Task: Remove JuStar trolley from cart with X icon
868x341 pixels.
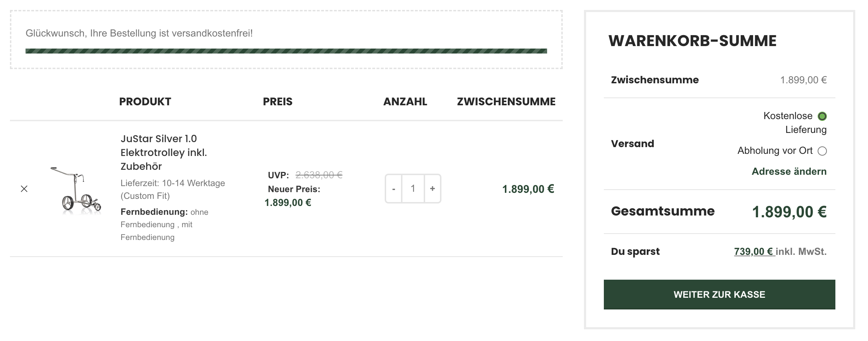Action: click(24, 189)
